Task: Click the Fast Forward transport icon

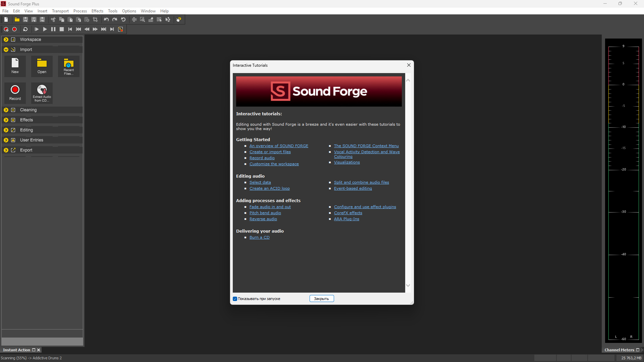Action: (95, 29)
